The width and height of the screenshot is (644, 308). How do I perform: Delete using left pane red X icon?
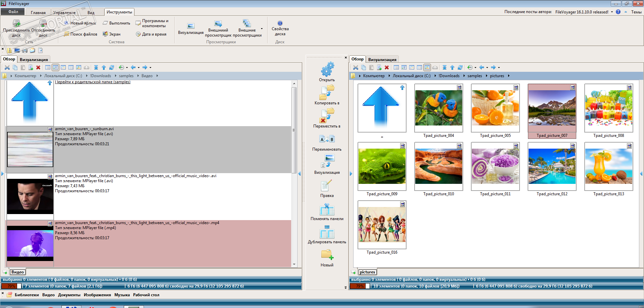tap(38, 67)
